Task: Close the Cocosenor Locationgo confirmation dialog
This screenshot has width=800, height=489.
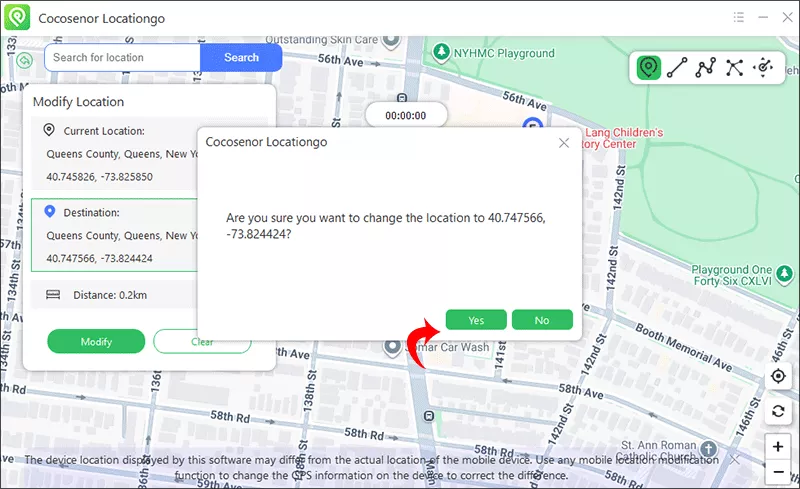Action: [x=564, y=143]
